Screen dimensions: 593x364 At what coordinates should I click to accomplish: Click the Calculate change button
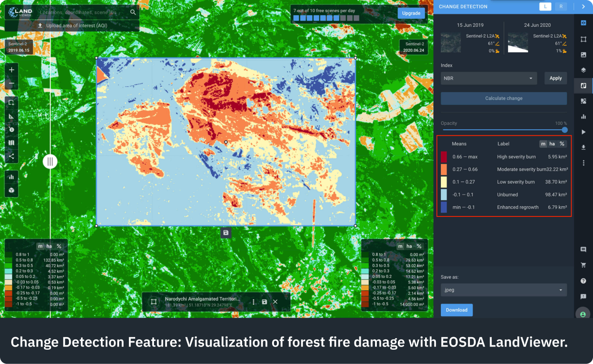tap(503, 98)
